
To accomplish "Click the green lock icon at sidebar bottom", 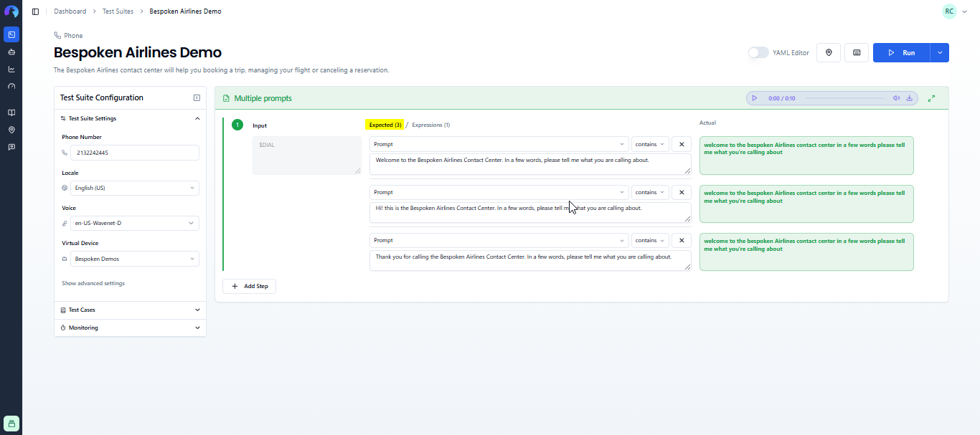I will (11, 424).
